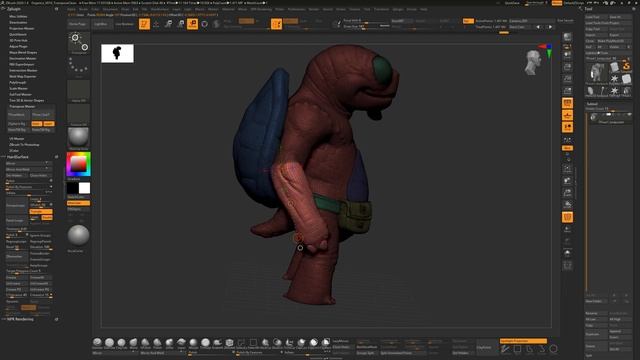Click the Solo mode icon
Image resolution: width=640 pixels, height=360 pixels.
tap(567, 253)
